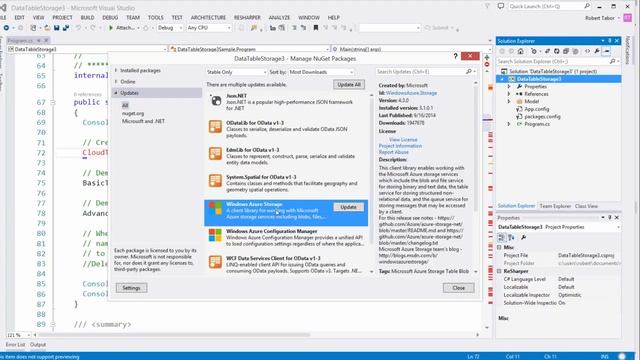Select Microsoft and .NET source
Screen dimensions: 640x360
pyautogui.click(x=143, y=121)
